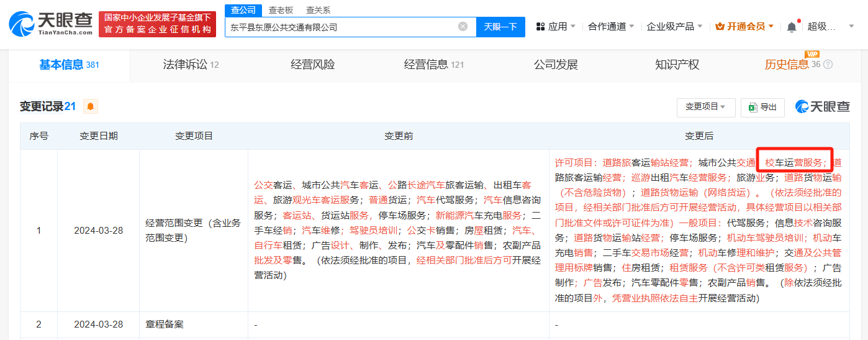Switch to the 查公司 search tab

[x=243, y=10]
